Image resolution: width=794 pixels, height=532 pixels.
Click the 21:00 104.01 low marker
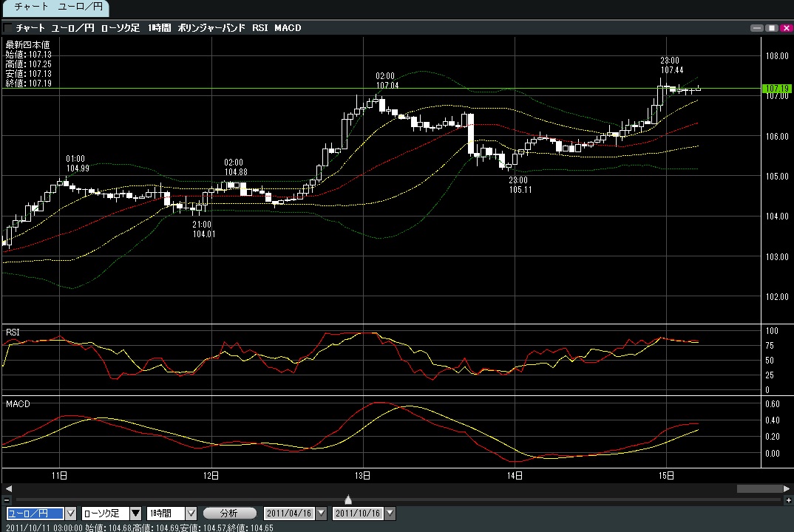coord(202,229)
